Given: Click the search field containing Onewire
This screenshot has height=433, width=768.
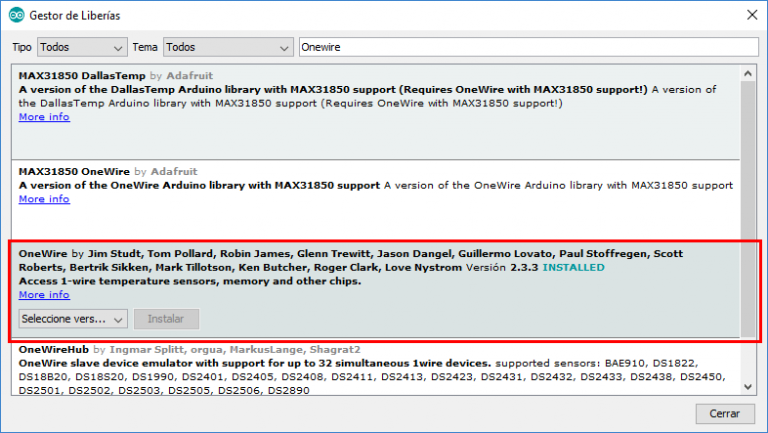Looking at the screenshot, I should click(x=529, y=47).
